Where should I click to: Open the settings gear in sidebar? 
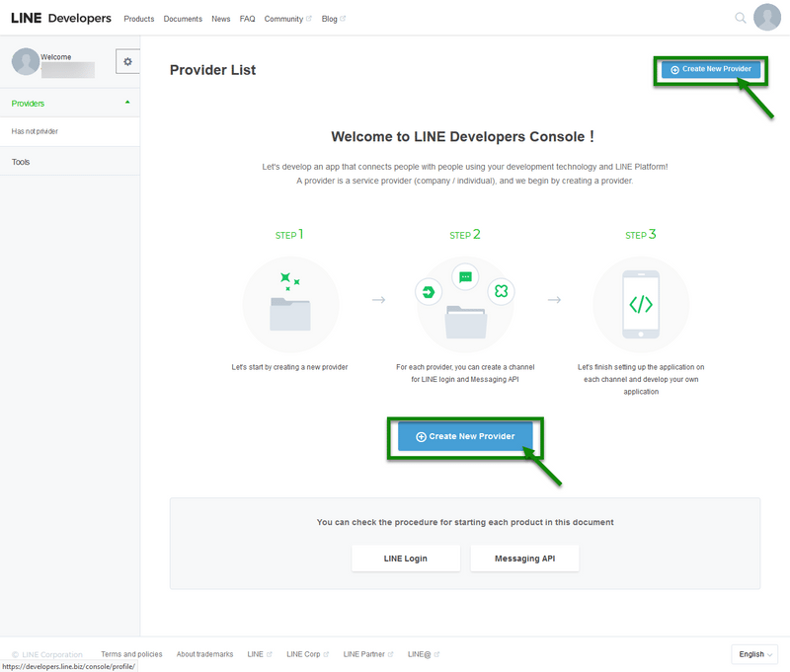click(x=127, y=61)
